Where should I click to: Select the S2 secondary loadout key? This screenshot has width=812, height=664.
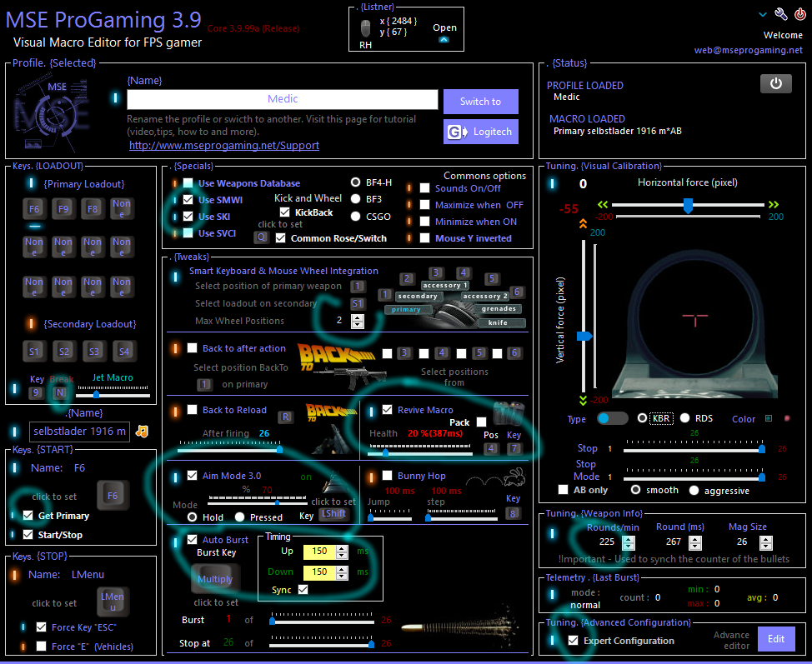pos(63,352)
